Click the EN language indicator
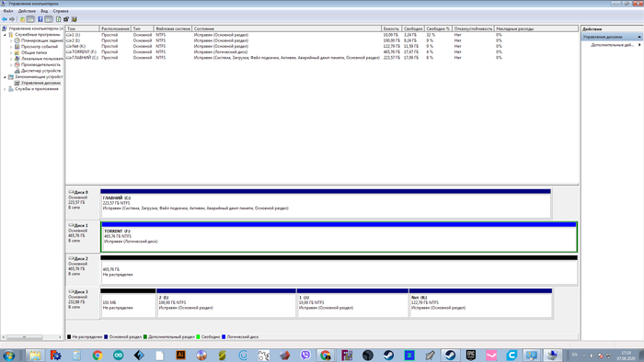Image resolution: width=644 pixels, height=362 pixels. point(575,355)
